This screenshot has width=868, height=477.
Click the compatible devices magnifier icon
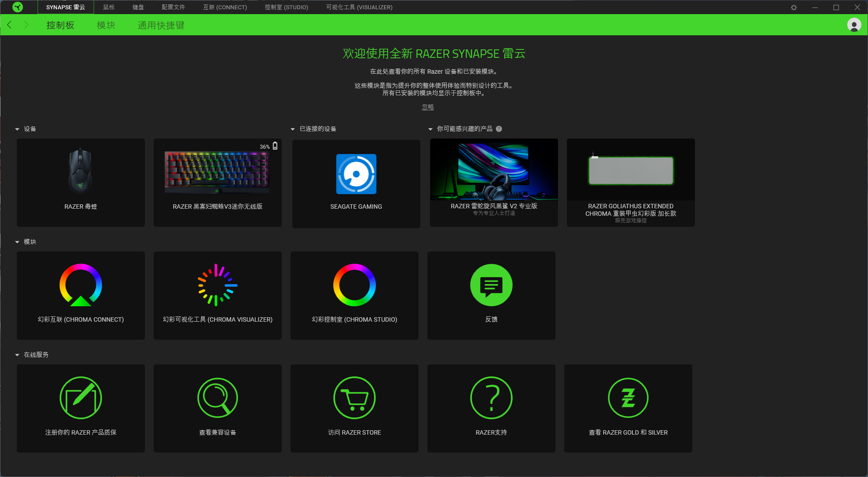point(218,398)
